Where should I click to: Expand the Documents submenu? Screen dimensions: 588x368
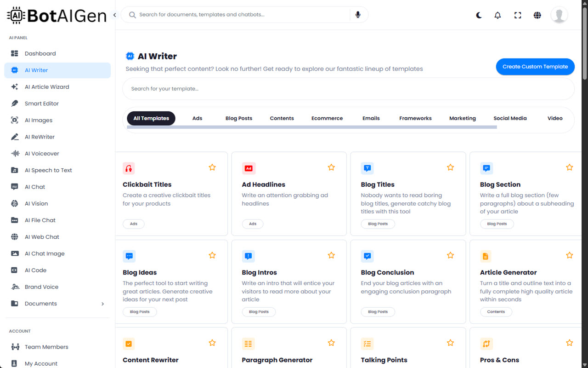coord(102,304)
